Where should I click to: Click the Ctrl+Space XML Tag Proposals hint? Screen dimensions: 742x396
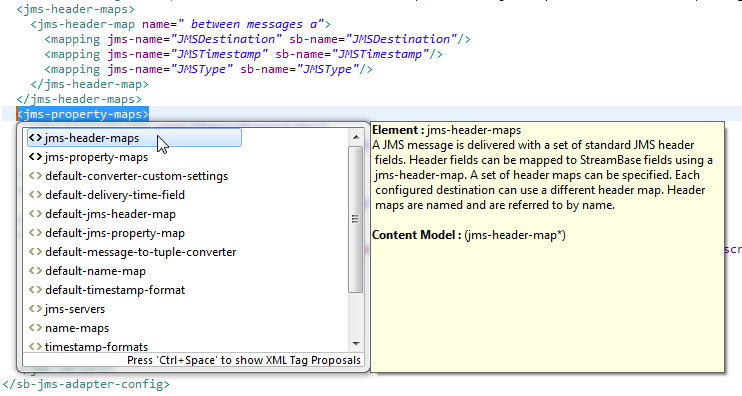[244, 360]
